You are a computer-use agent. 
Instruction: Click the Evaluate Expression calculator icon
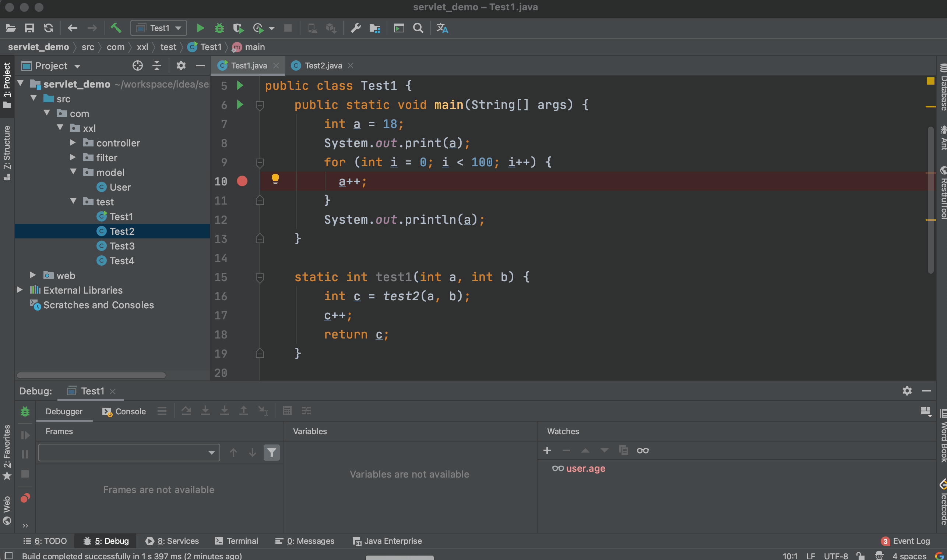coord(287,411)
